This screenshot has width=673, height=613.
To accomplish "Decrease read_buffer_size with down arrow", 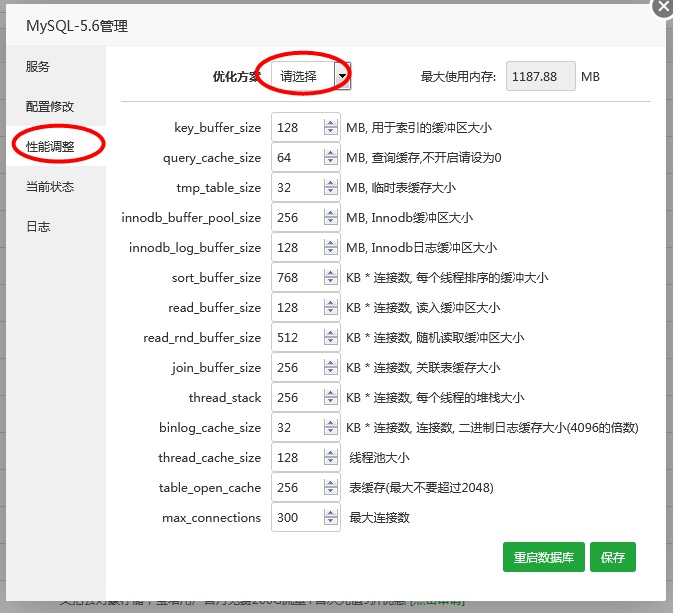I will tap(330, 311).
